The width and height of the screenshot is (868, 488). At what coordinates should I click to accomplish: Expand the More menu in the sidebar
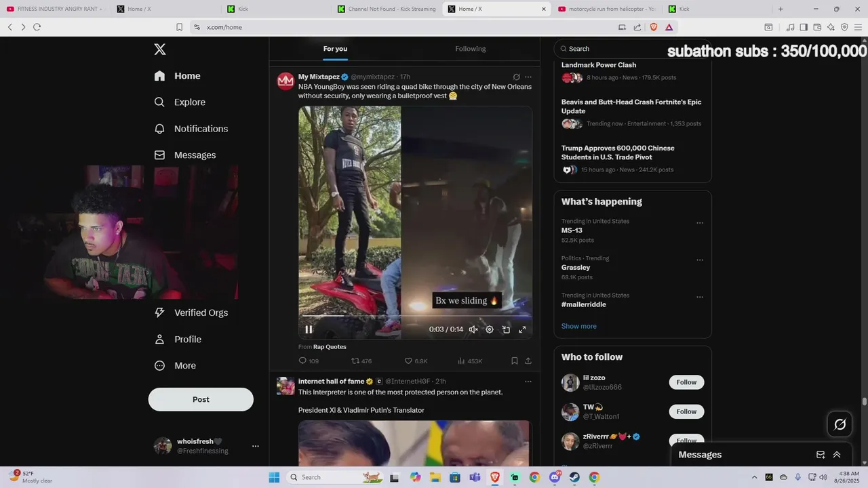[175, 365]
